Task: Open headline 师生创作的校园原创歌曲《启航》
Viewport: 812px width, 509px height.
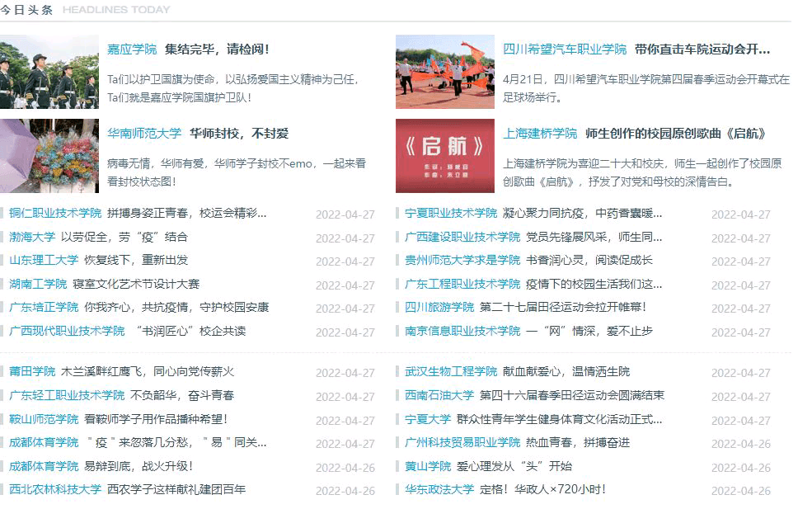Action: (x=675, y=133)
